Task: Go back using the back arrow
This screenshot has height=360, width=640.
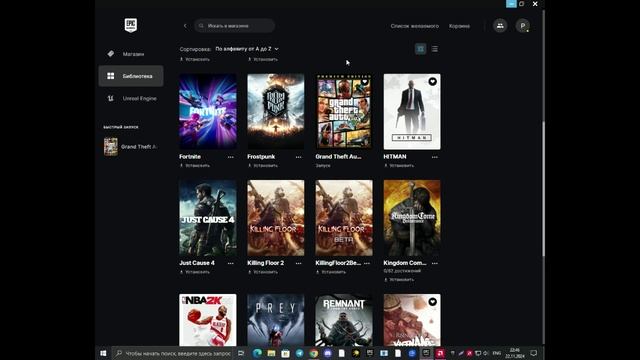Action: 185,26
